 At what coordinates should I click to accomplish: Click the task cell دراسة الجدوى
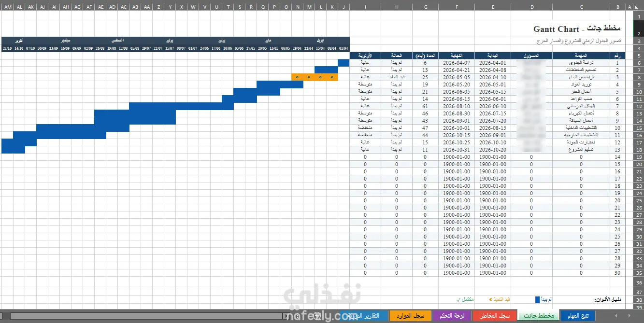point(582,63)
